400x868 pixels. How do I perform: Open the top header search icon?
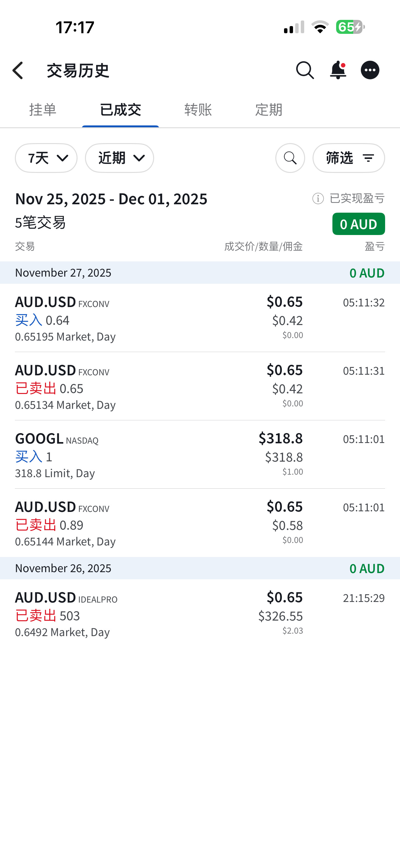(305, 70)
